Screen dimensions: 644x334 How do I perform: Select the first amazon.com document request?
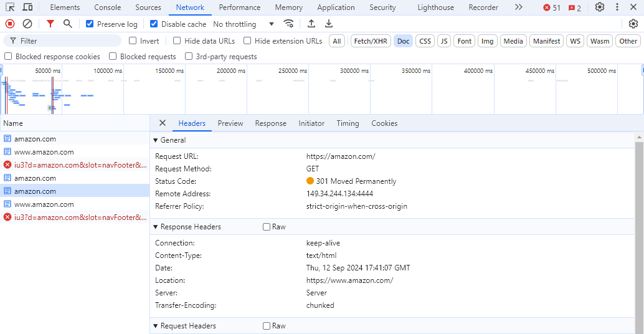point(75,139)
